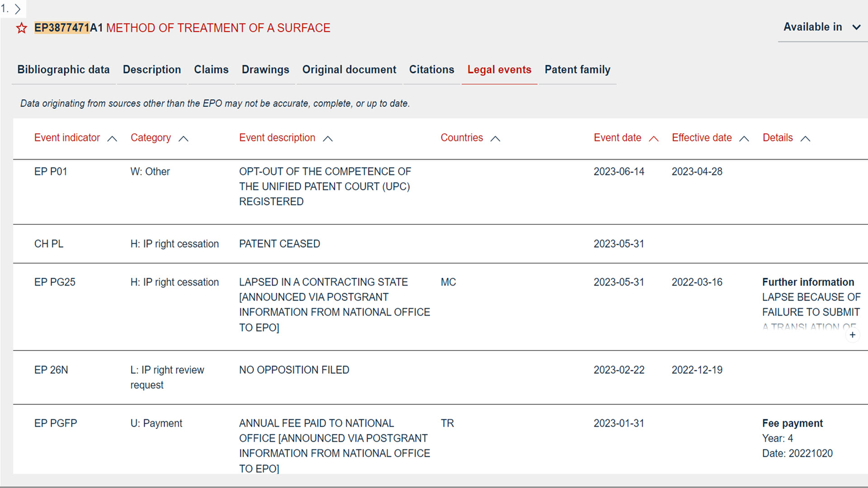Image resolution: width=868 pixels, height=488 pixels.
Task: Click the Legal events tab
Action: [499, 70]
